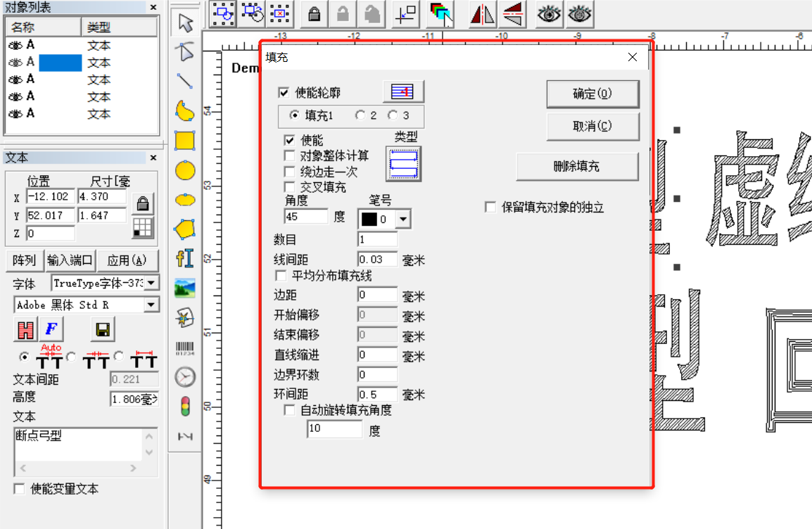Click the 数目 count input field
The width and height of the screenshot is (812, 529).
click(x=378, y=239)
